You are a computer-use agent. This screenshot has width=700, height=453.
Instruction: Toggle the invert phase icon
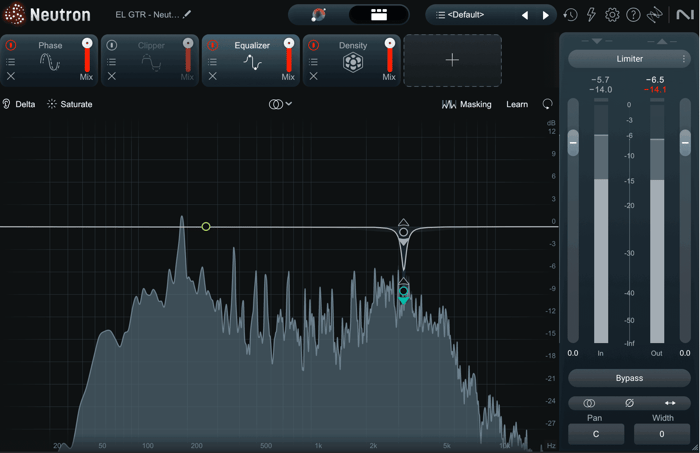point(629,403)
